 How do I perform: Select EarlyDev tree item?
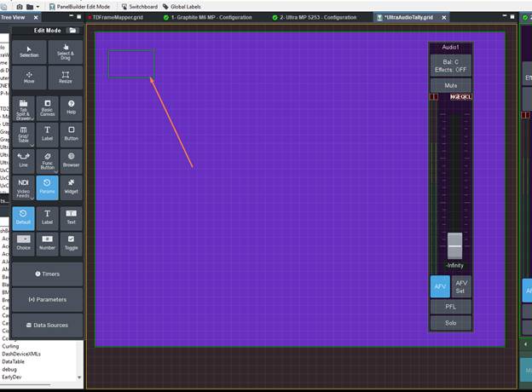[x=12, y=377]
